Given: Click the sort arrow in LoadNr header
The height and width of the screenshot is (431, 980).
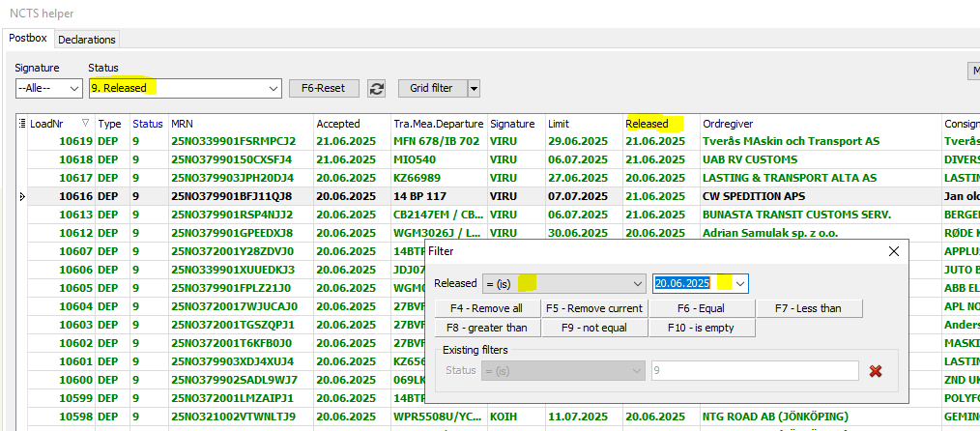Looking at the screenshot, I should click(x=85, y=124).
